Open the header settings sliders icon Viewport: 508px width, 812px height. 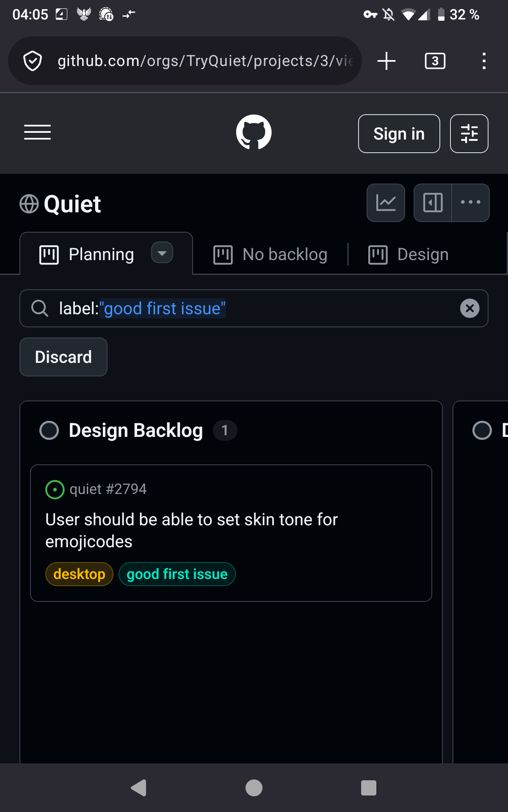pyautogui.click(x=469, y=134)
